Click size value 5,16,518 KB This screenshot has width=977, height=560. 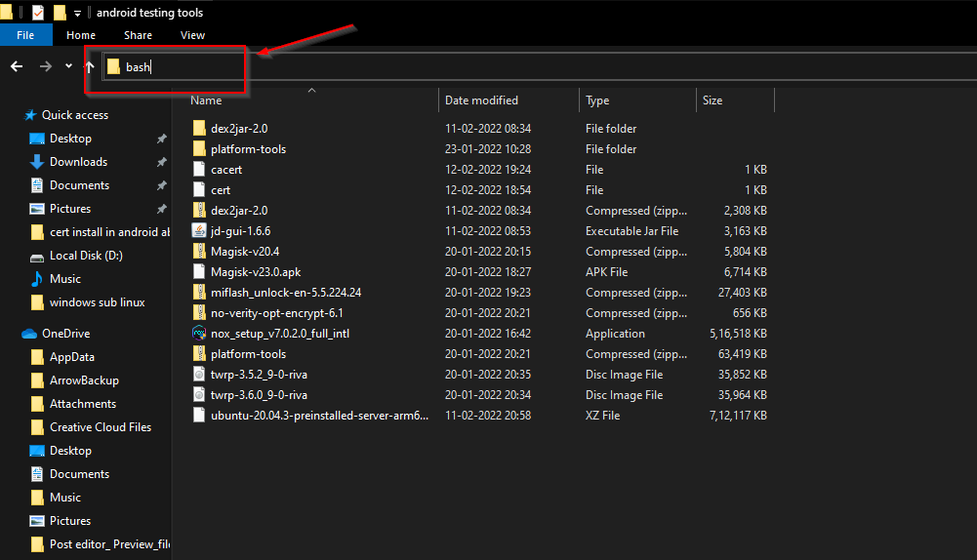point(738,334)
